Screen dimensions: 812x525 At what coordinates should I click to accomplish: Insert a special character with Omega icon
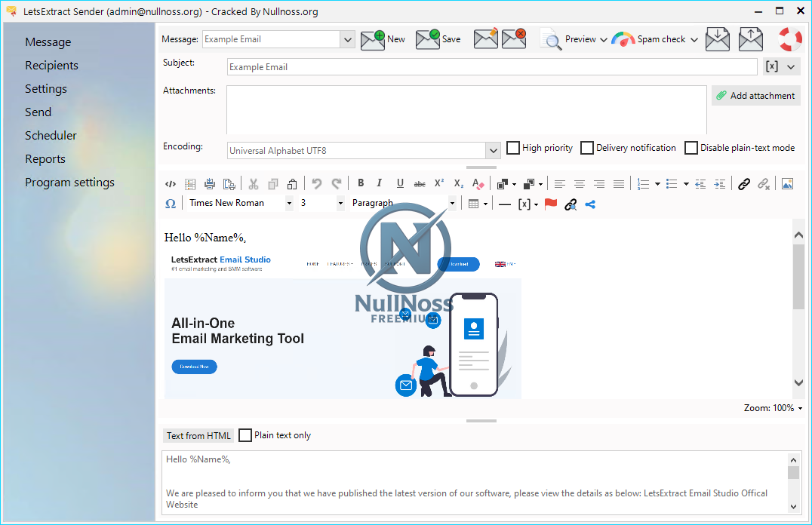(171, 204)
